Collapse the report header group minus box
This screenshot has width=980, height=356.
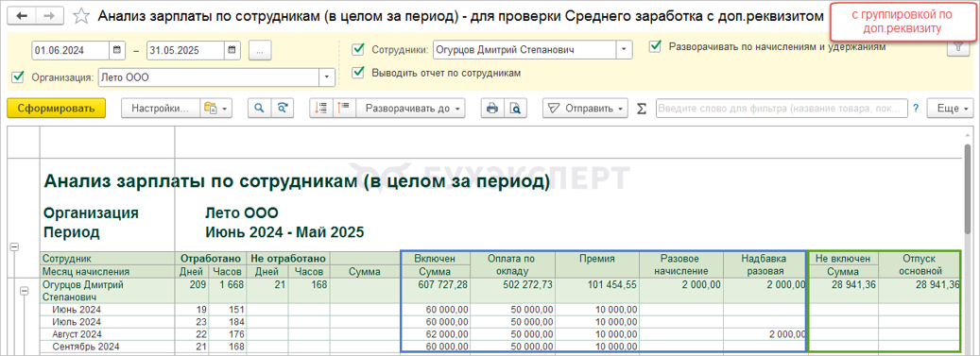(14, 246)
